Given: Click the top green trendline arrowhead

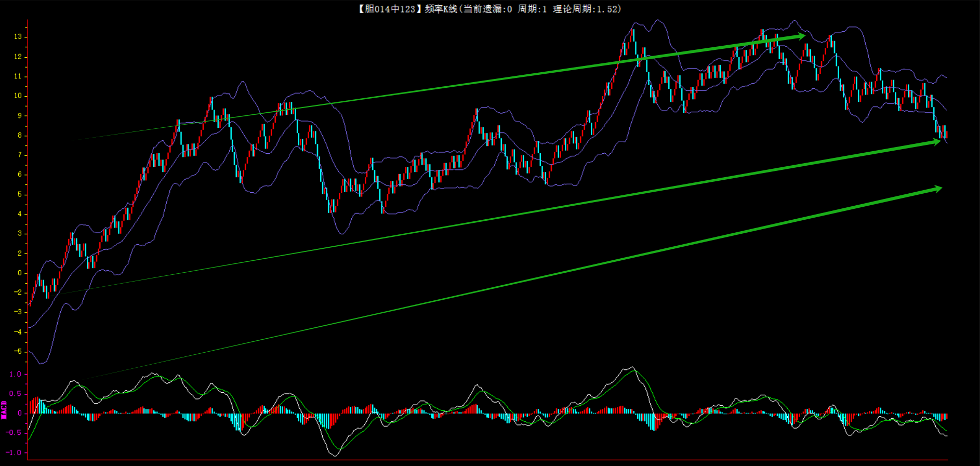Looking at the screenshot, I should [801, 36].
